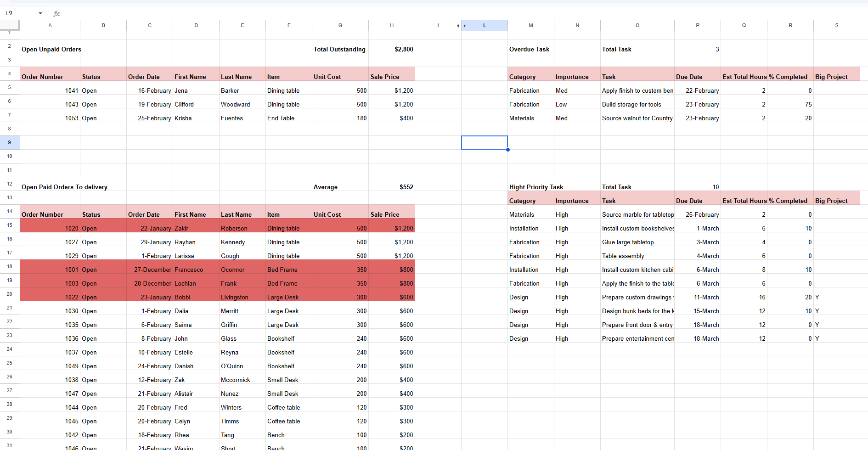
Task: Click 'Install custom bookshelves' task cell
Action: 637,225
